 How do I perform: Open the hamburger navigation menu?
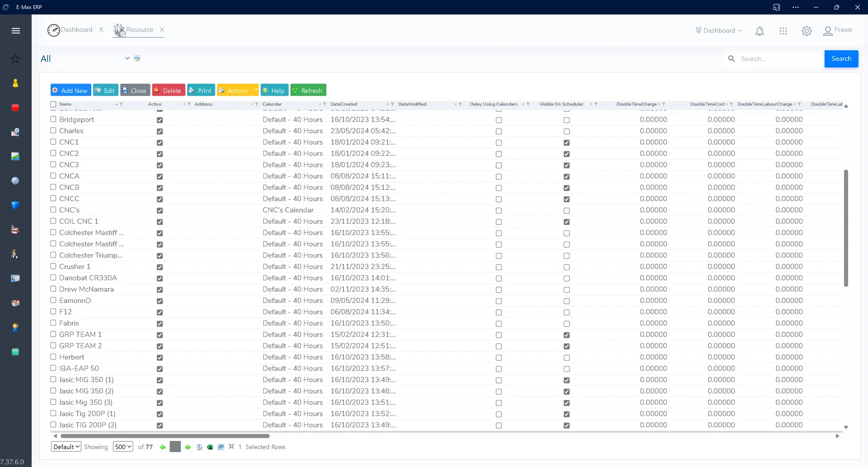[x=15, y=31]
